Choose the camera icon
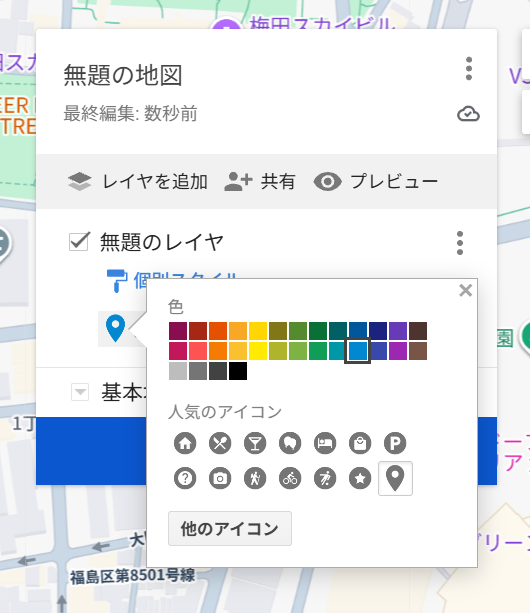530x613 pixels. pyautogui.click(x=220, y=478)
